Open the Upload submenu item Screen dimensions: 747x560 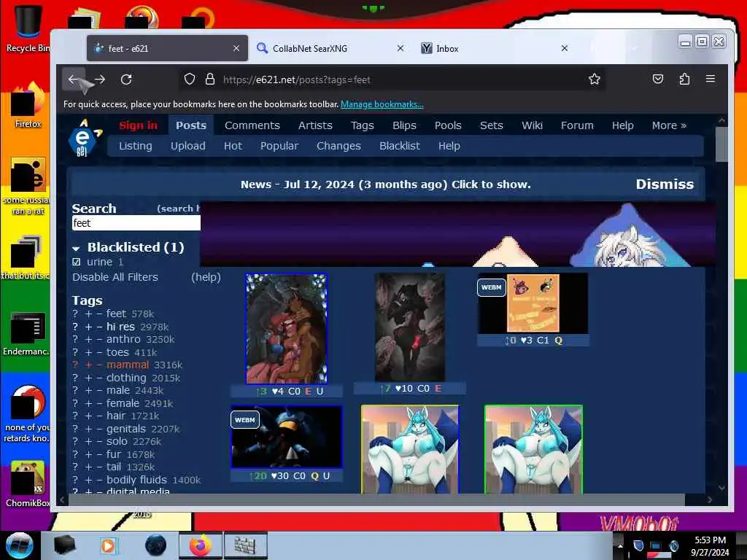click(x=187, y=146)
